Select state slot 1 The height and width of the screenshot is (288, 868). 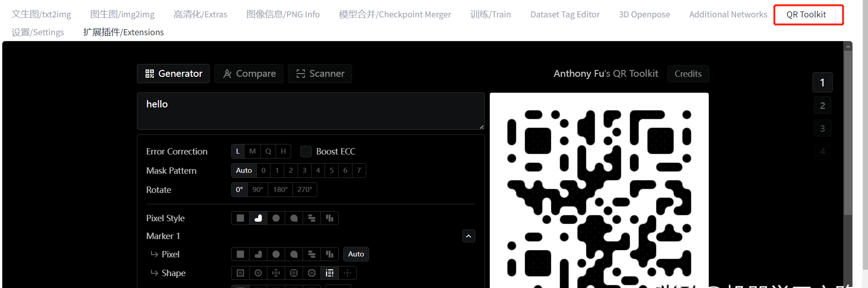[x=822, y=83]
